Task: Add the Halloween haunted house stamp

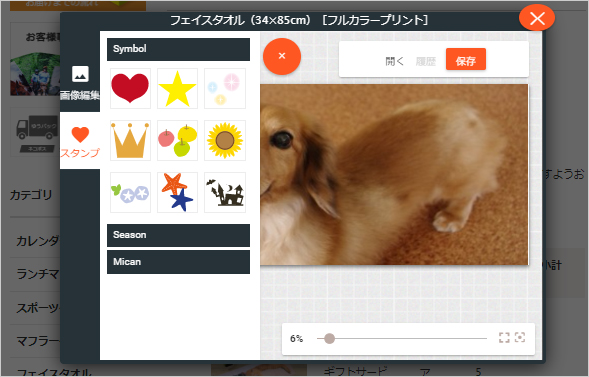Action: point(225,192)
